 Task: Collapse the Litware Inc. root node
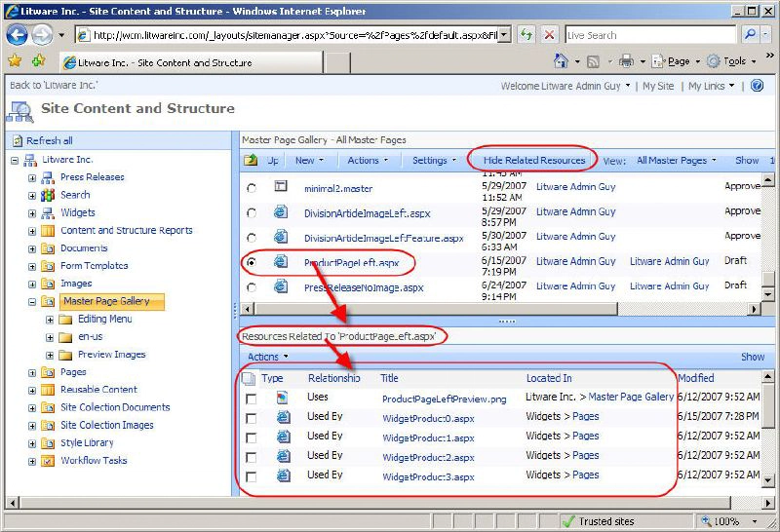coord(15,161)
